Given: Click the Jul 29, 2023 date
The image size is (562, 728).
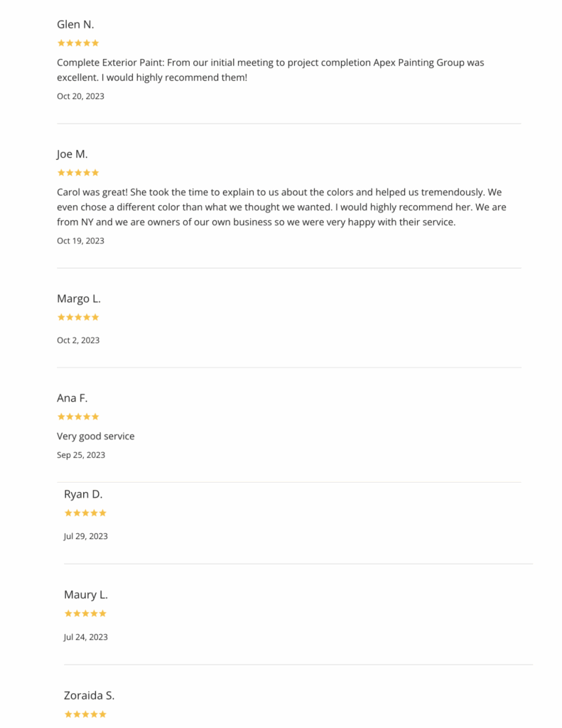Looking at the screenshot, I should (x=85, y=536).
